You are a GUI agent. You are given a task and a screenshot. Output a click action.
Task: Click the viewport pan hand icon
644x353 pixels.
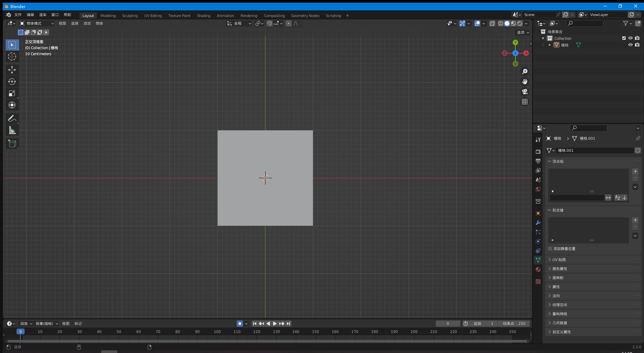[x=525, y=82]
